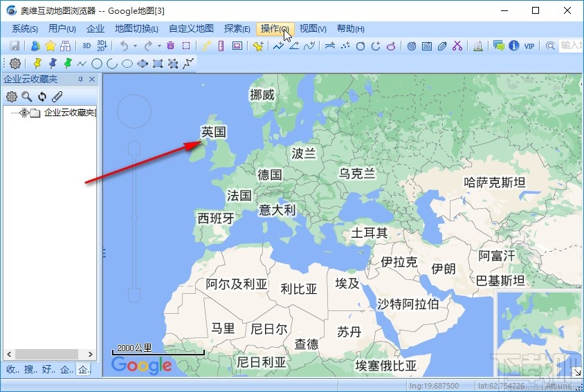Refresh the favorites panel sync icon

click(42, 97)
